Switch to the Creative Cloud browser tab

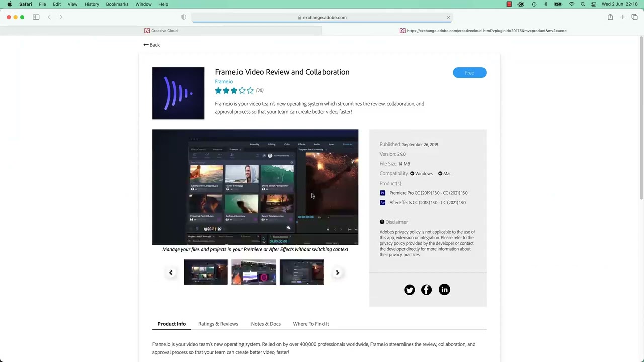pos(161,31)
